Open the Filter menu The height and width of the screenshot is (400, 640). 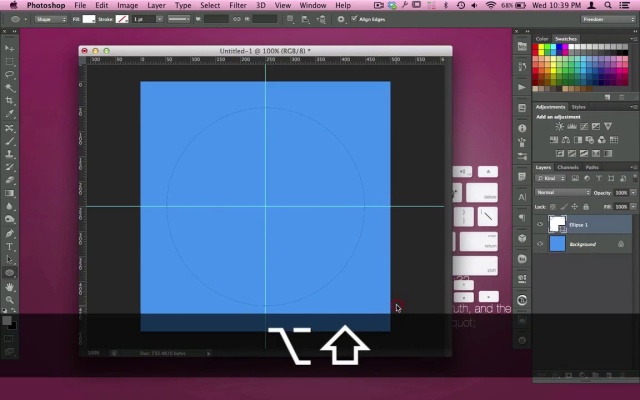pos(238,5)
